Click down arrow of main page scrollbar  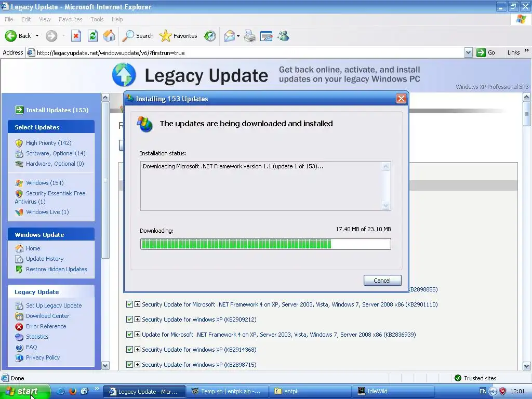pos(527,366)
